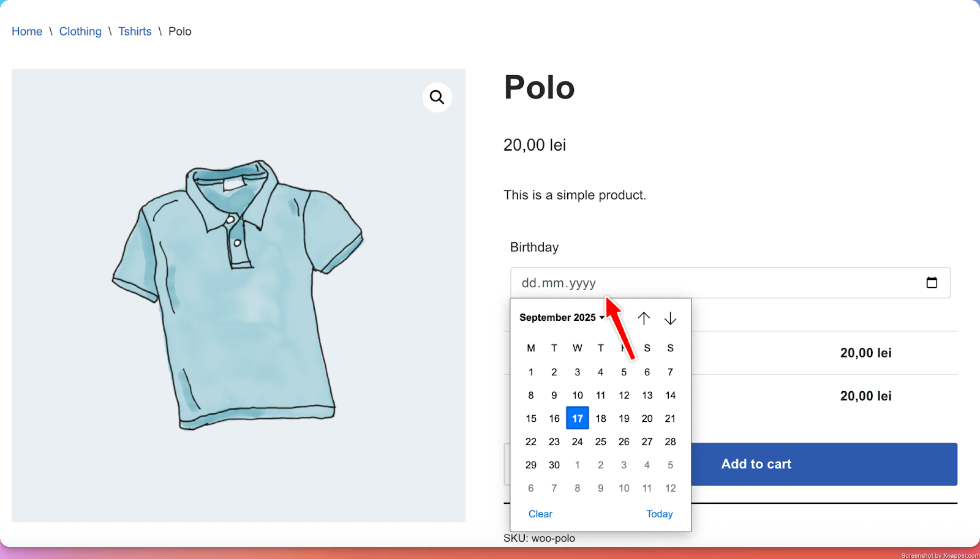Choose October 12 in the last row
Viewport: 980px width, 559px height.
tap(670, 488)
